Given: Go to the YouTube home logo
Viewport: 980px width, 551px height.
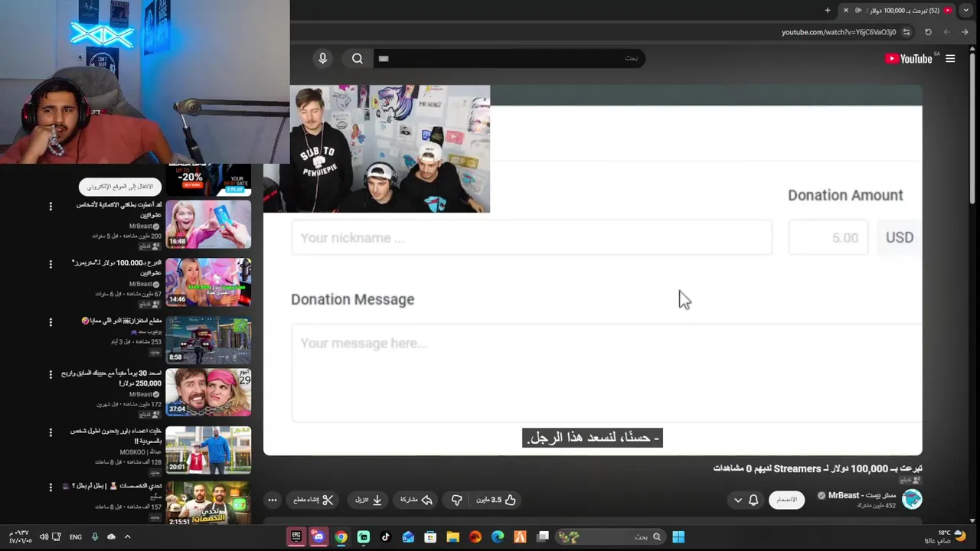Looking at the screenshot, I should (909, 59).
